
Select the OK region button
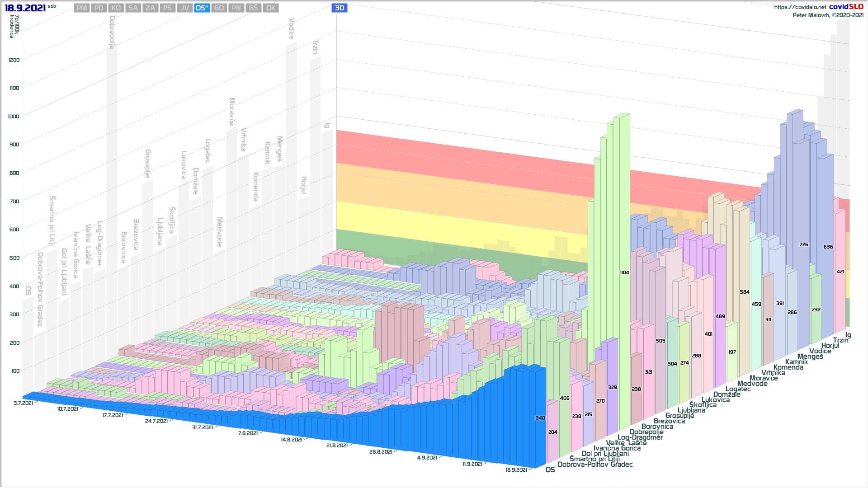270,8
